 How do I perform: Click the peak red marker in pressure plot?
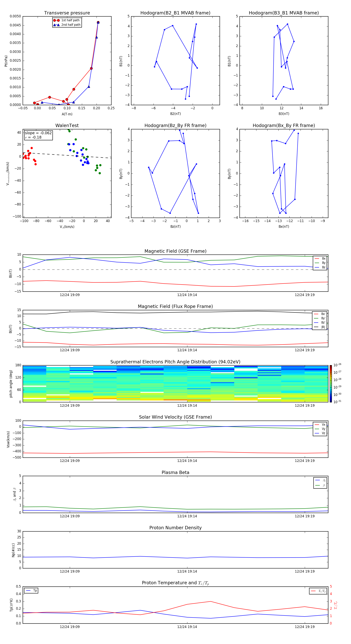click(x=98, y=22)
